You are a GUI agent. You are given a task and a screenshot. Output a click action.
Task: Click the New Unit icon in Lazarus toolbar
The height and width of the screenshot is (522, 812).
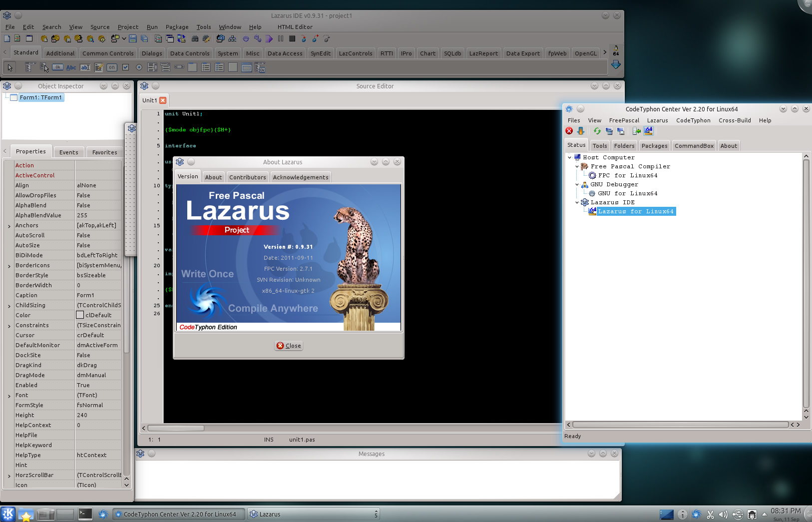[x=17, y=38]
